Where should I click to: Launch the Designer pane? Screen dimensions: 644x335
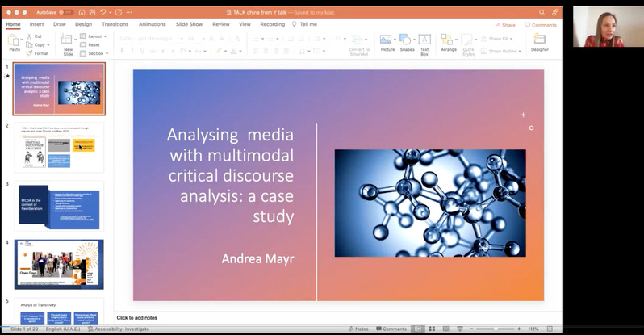(x=539, y=42)
